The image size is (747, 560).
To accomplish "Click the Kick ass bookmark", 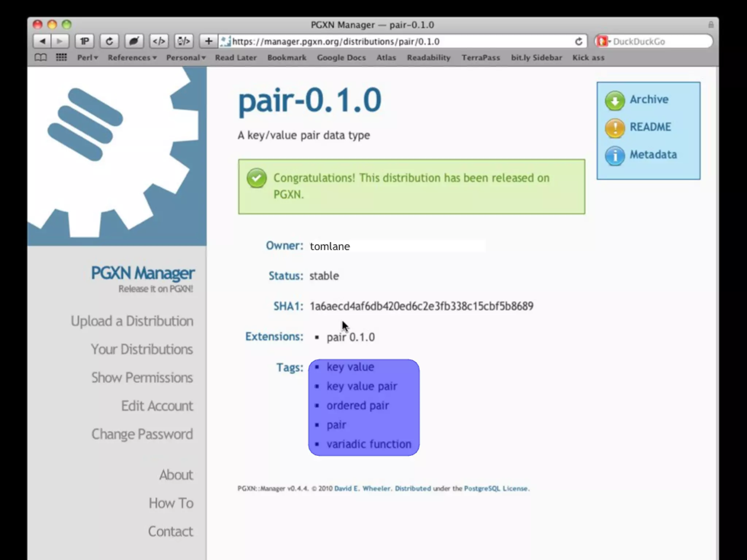I will 588,58.
